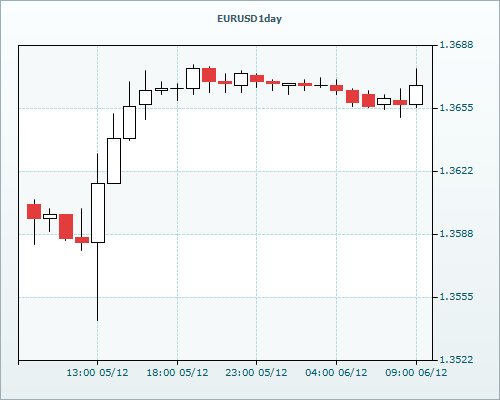Click the 1.3688 price axis label
Screen dimensions: 500x400
[456, 45]
